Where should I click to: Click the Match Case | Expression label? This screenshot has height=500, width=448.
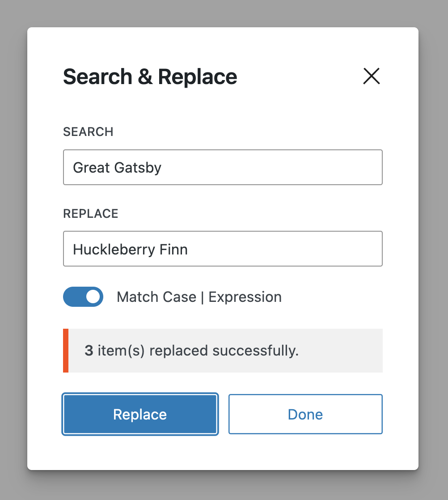[199, 297]
